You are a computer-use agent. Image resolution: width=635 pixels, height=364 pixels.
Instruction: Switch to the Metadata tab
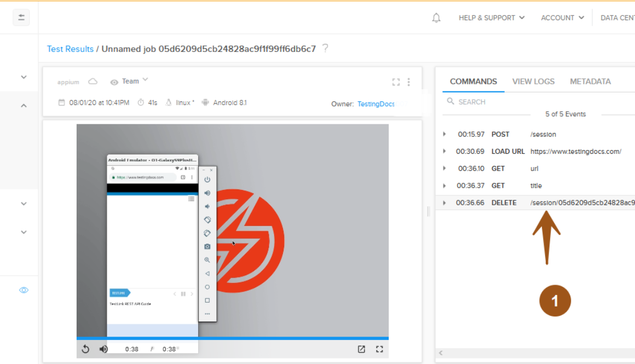tap(590, 82)
